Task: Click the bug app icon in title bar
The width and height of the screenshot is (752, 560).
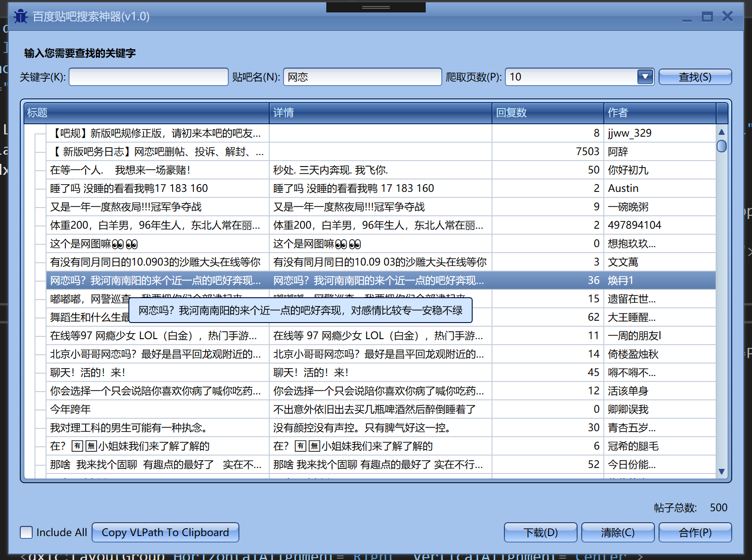Action: [x=21, y=17]
